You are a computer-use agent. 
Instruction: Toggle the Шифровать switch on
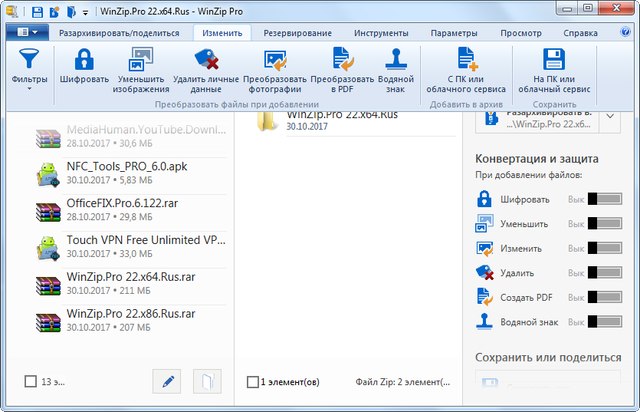tap(605, 199)
